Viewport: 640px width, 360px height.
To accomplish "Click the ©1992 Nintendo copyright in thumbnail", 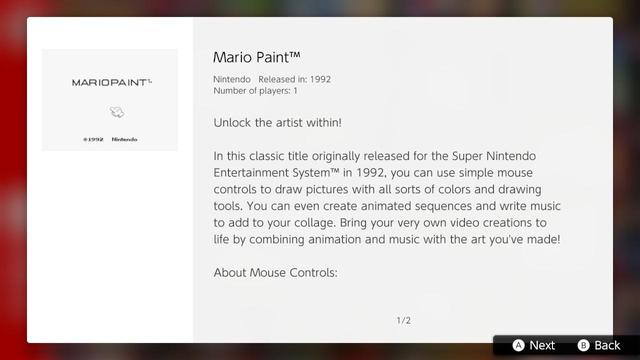I will [x=110, y=140].
